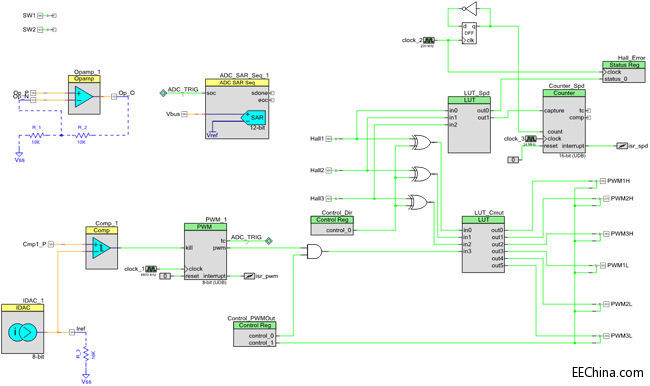Image resolution: width=650 pixels, height=386 pixels.
Task: Click the Hall_Error Status Reg block
Action: (623, 72)
